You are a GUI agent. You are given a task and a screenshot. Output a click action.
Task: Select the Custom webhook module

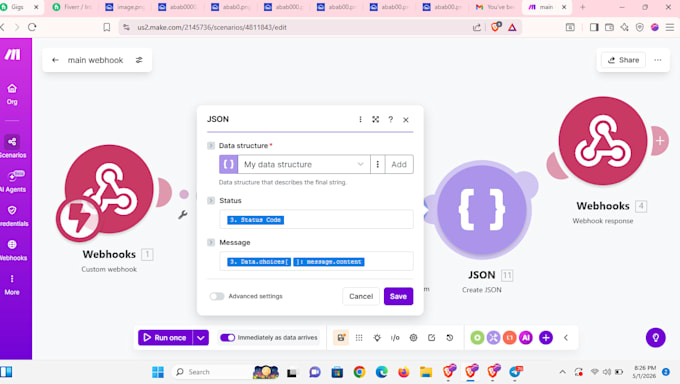pyautogui.click(x=108, y=190)
